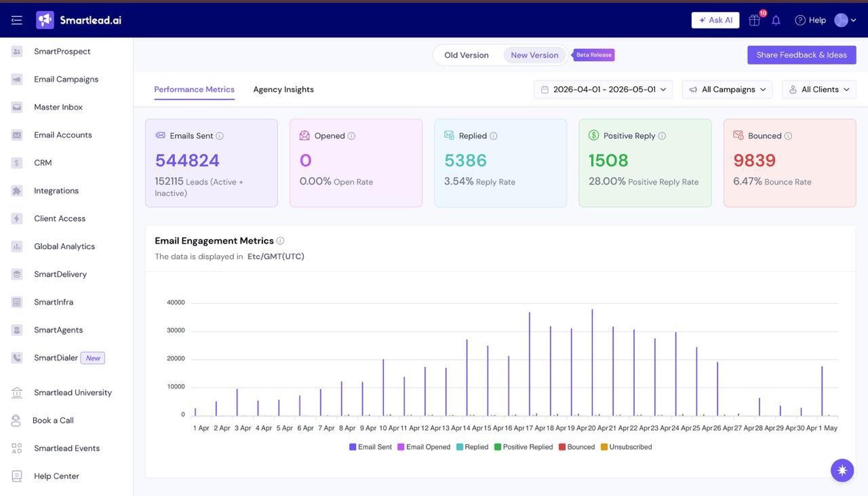Click info icon by Email Engagement Metrics
The height and width of the screenshot is (496, 868).
pos(281,241)
